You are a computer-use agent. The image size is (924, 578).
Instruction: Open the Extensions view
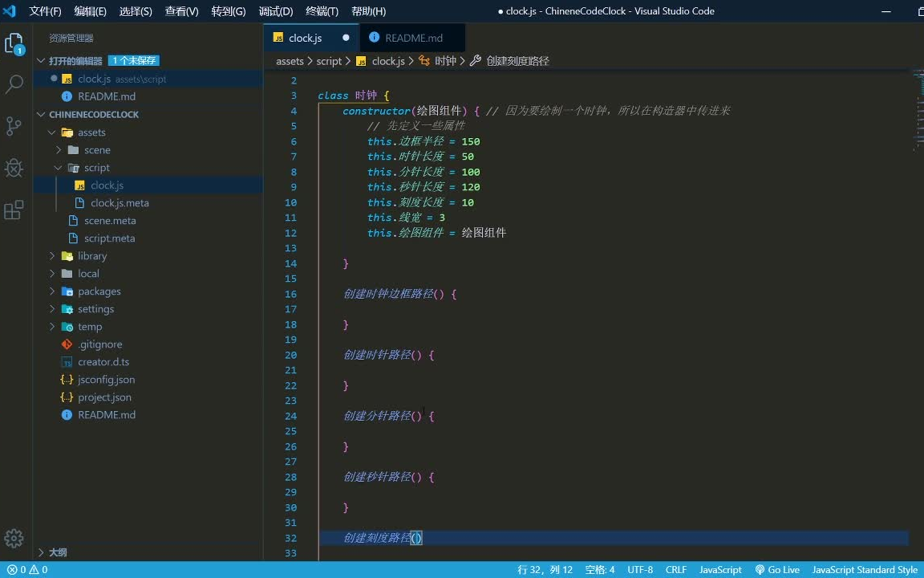click(16, 210)
